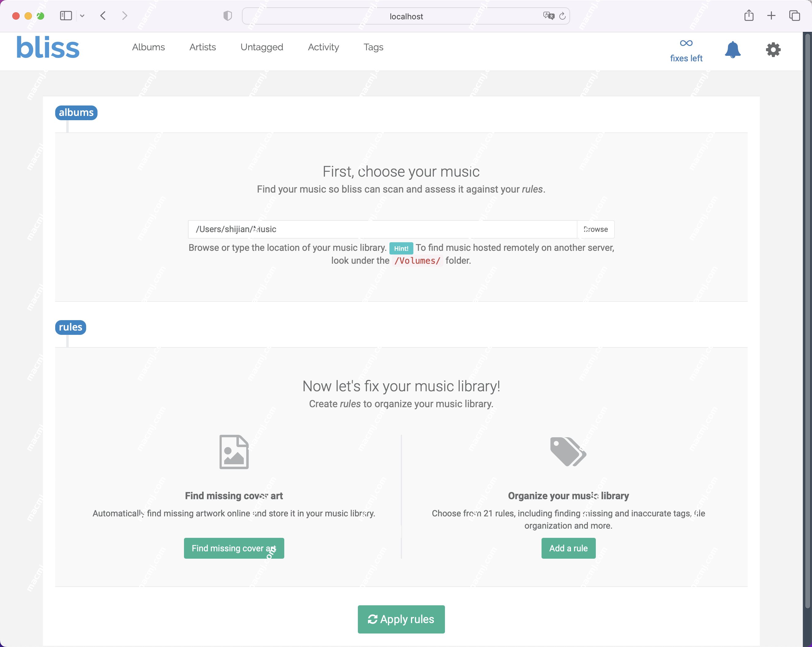The height and width of the screenshot is (647, 812).
Task: Open settings gear icon
Action: pyautogui.click(x=772, y=49)
